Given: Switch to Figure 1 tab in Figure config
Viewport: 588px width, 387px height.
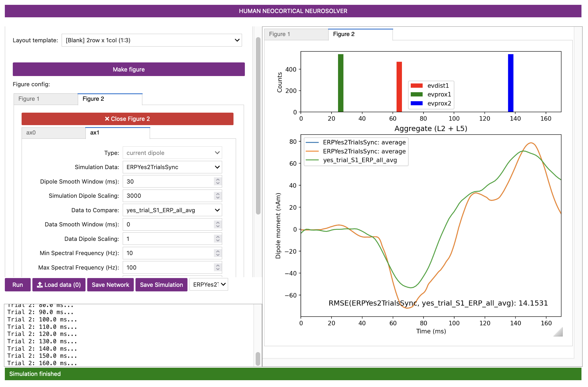Looking at the screenshot, I should (x=45, y=99).
